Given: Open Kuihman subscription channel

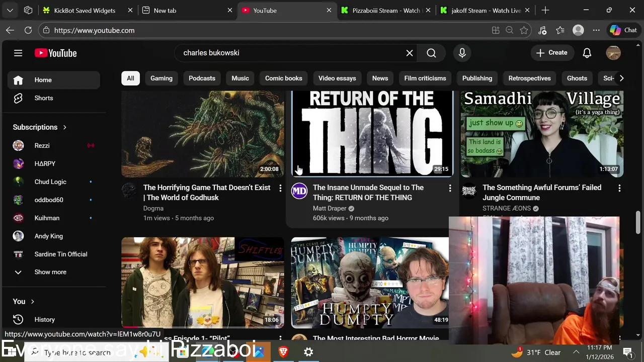Looking at the screenshot, I should point(53,218).
